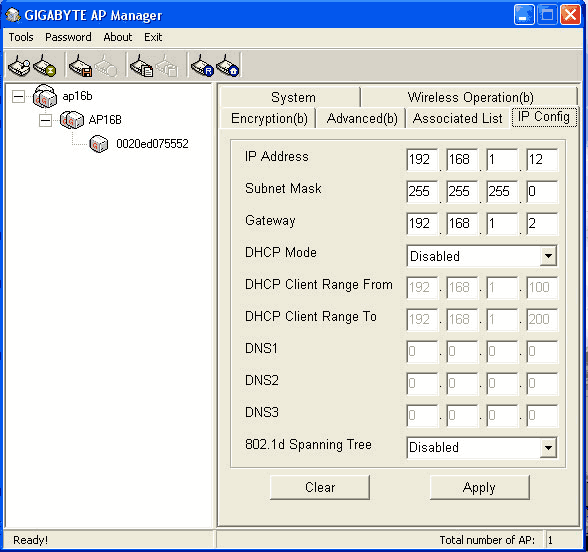Click Gateway third octet field 1
Viewport: 588px width, 552px height.
coord(502,224)
